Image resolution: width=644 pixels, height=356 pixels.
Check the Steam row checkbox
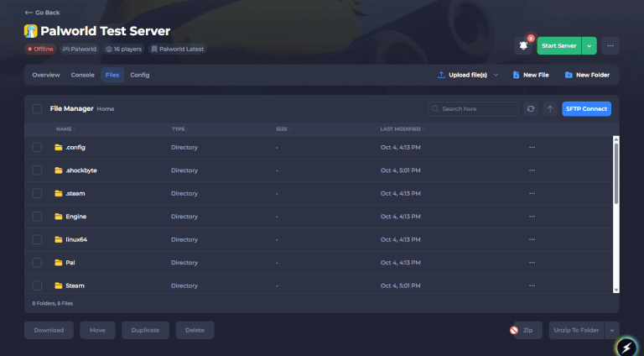(37, 285)
